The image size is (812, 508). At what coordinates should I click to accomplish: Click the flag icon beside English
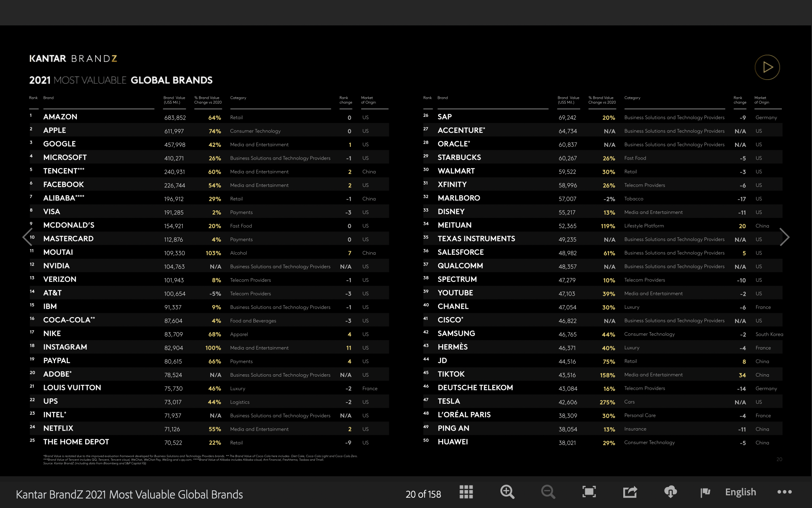point(705,493)
